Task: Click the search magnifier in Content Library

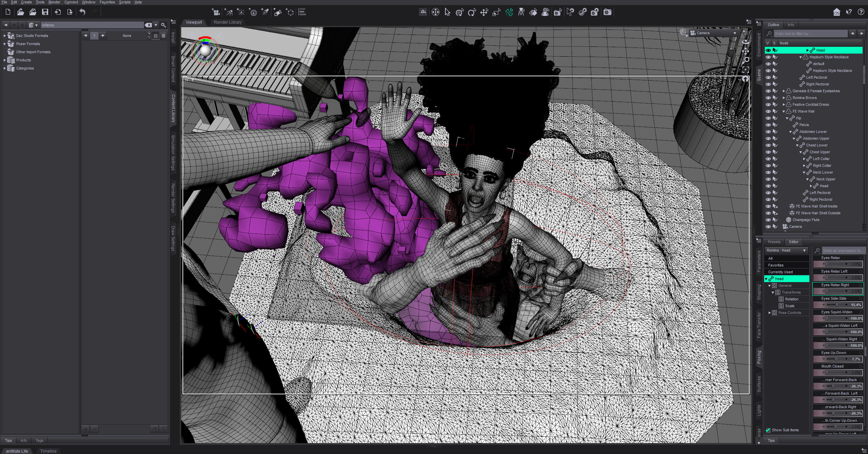Action: pos(163,25)
